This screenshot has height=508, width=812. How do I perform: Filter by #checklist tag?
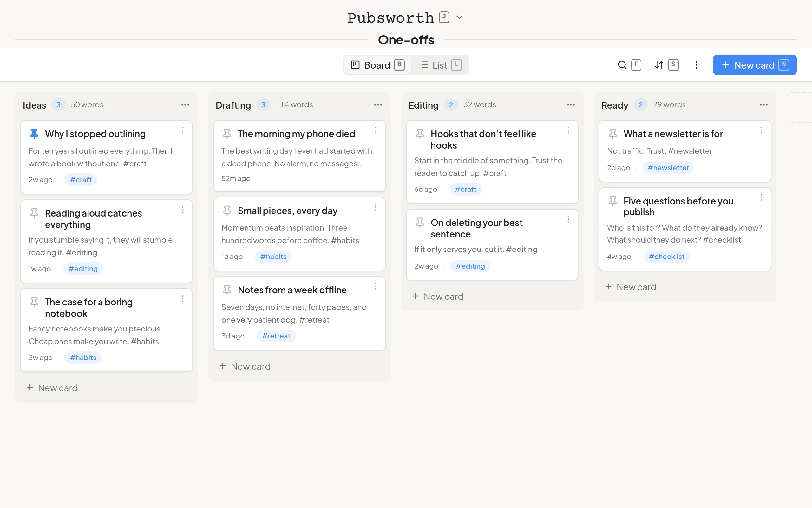tap(666, 257)
